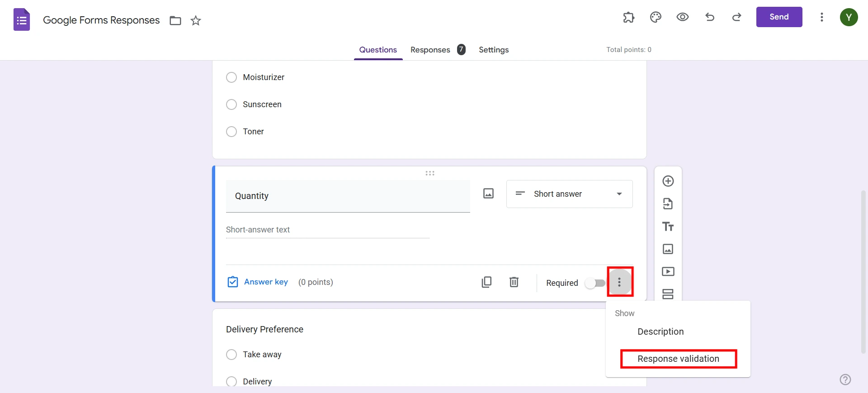Viewport: 868px width, 393px height.
Task: Preview the form with eye icon
Action: click(x=683, y=17)
